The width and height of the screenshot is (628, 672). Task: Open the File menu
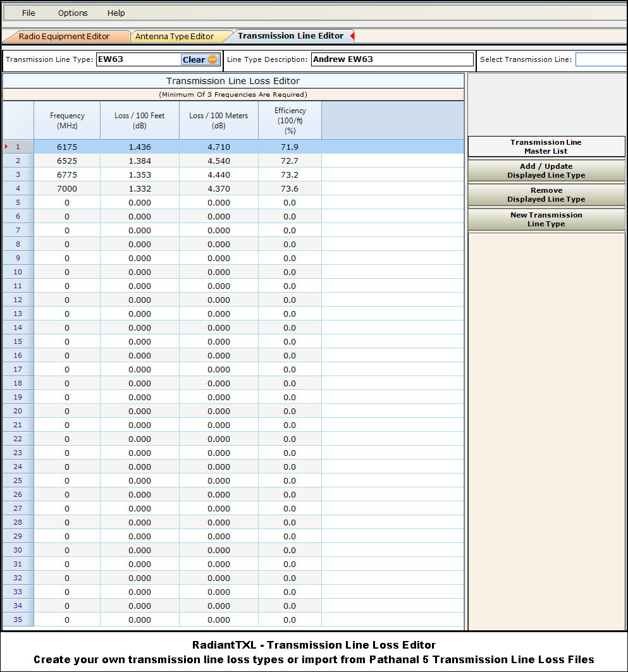click(28, 13)
